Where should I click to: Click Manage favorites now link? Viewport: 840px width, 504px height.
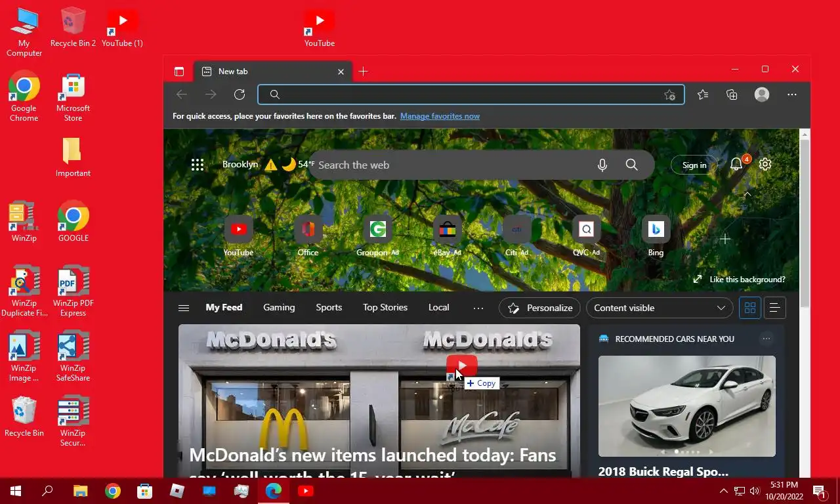(x=440, y=116)
